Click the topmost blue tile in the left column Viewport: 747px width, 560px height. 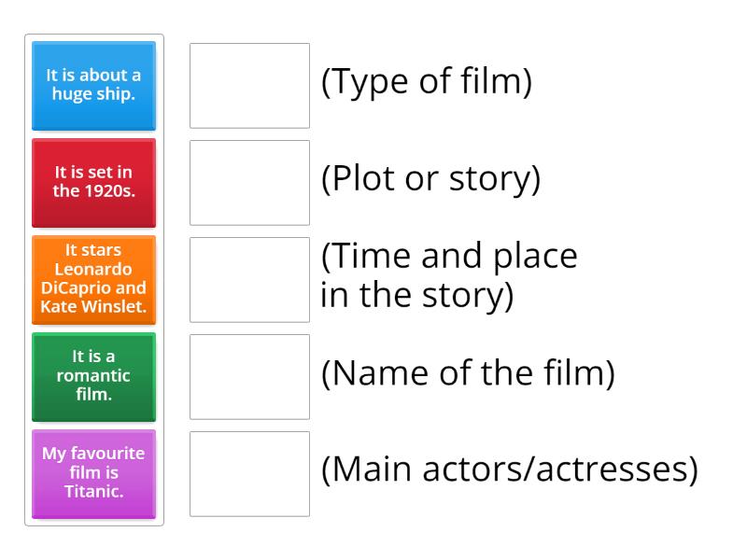click(x=93, y=85)
